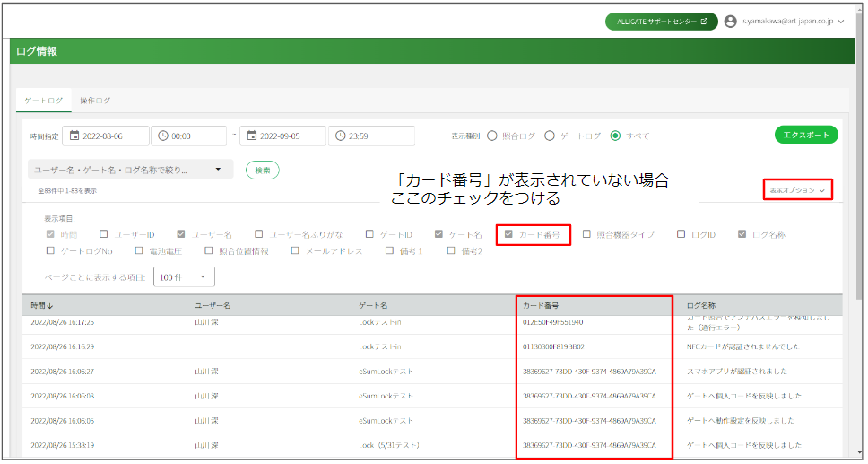
Task: Enable the 電池電圧 checkbox
Action: [x=139, y=251]
